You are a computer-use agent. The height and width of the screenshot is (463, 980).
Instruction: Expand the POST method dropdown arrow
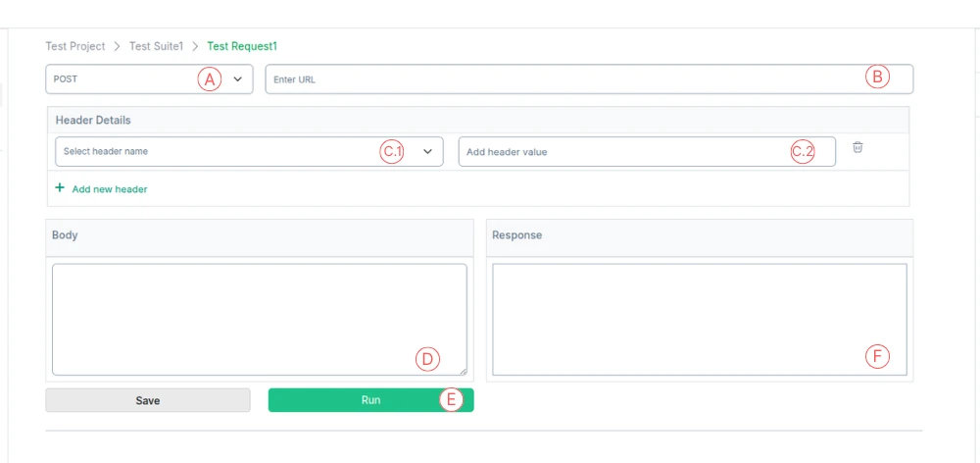(x=238, y=79)
